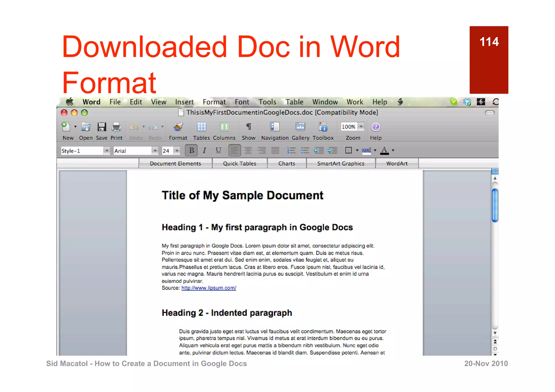The width and height of the screenshot is (555, 392).
Task: Toggle Underline formatting
Action: pyautogui.click(x=218, y=150)
